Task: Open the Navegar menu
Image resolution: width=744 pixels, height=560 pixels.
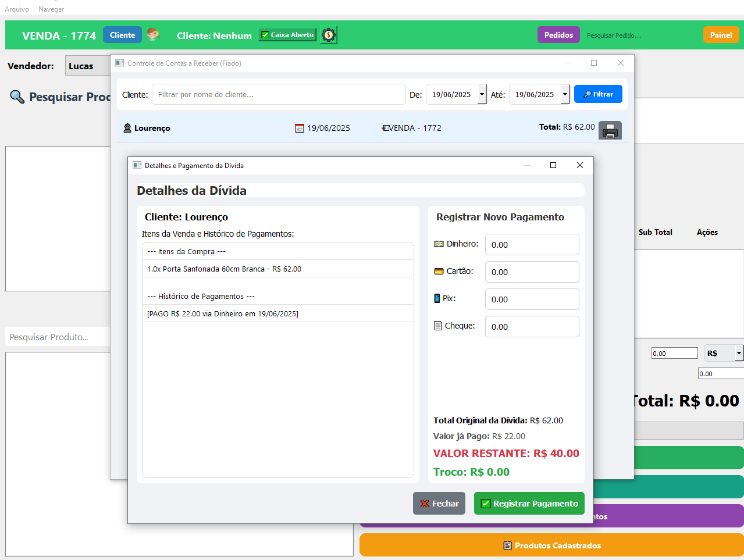Action: point(51,9)
